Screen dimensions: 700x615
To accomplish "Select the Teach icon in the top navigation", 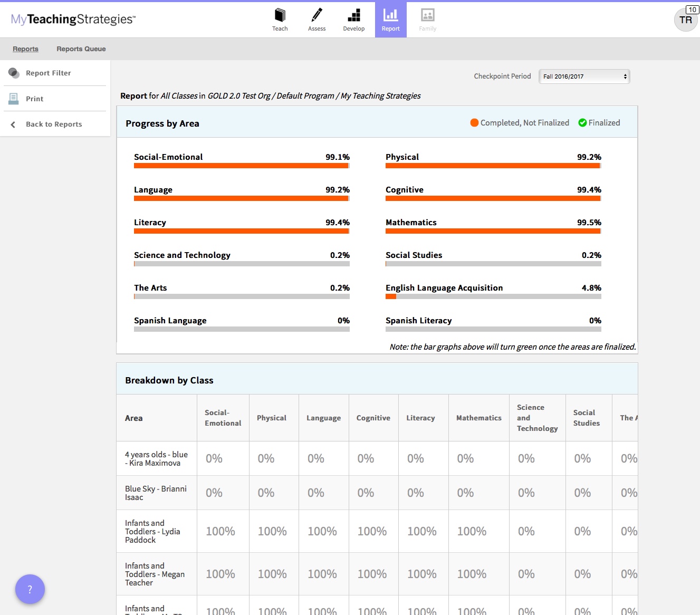I will [x=280, y=19].
